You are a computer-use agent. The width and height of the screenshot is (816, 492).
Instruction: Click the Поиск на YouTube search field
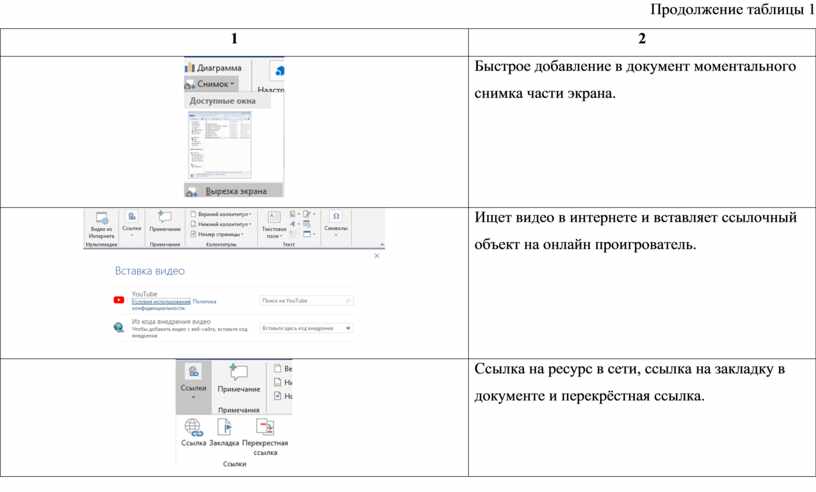click(x=306, y=300)
